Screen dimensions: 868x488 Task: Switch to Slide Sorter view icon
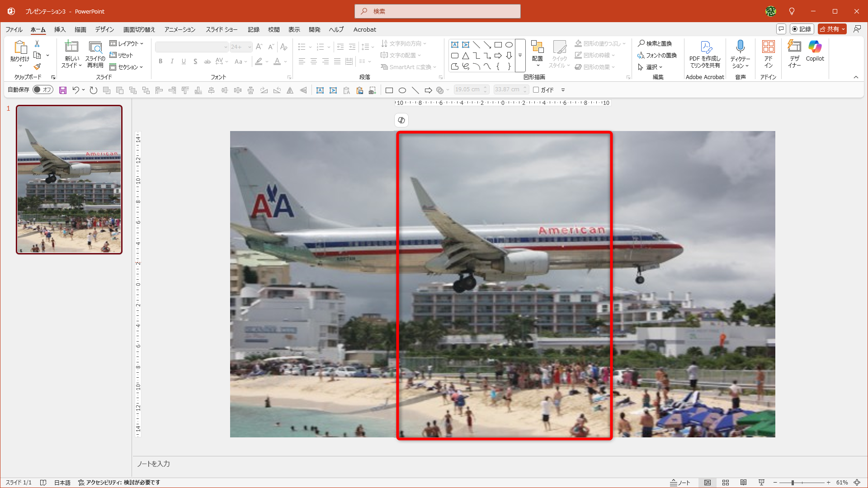[x=726, y=483]
